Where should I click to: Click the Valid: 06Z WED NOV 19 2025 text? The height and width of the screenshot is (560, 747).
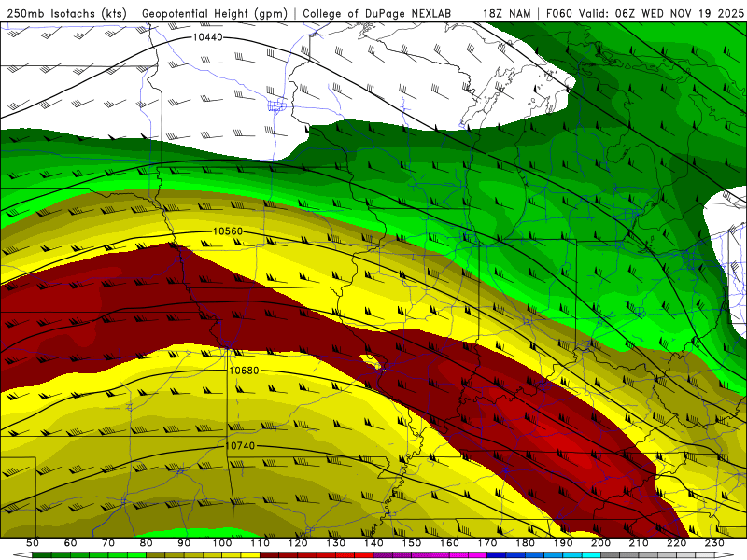tap(661, 13)
